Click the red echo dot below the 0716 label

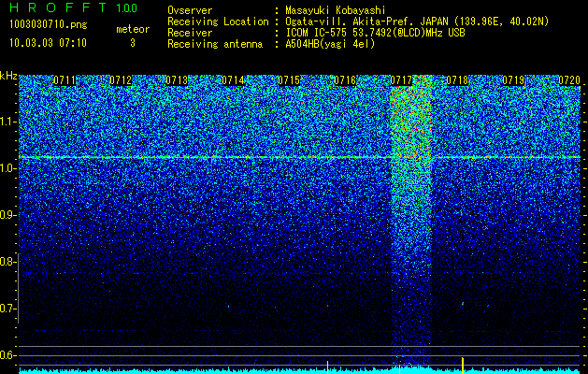328,306
